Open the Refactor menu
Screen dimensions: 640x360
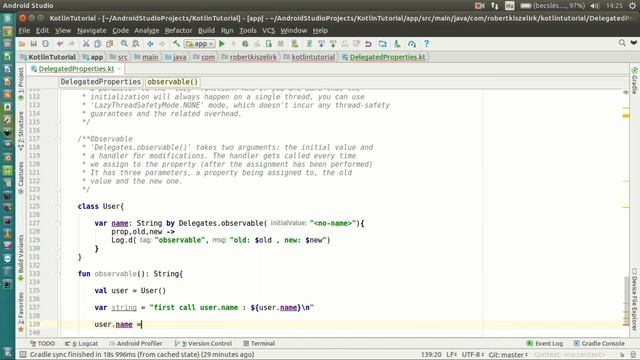(178, 31)
